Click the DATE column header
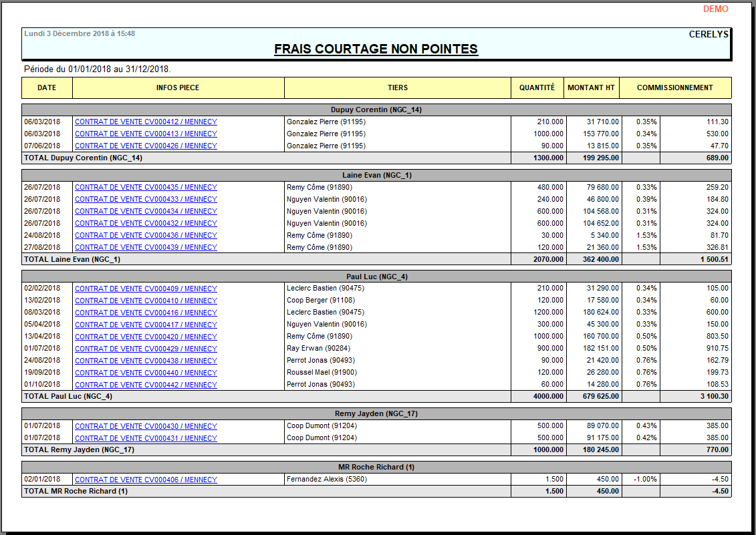 coord(47,87)
